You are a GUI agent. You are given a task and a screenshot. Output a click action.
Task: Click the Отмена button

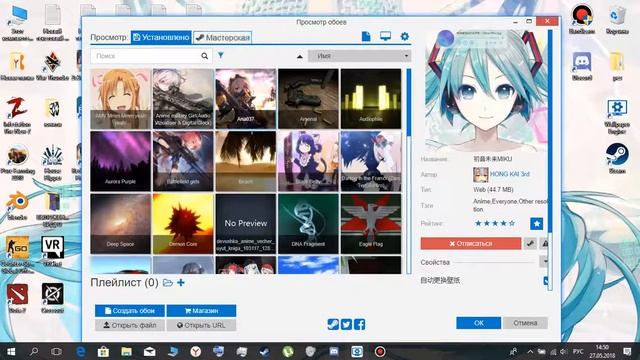(x=525, y=323)
